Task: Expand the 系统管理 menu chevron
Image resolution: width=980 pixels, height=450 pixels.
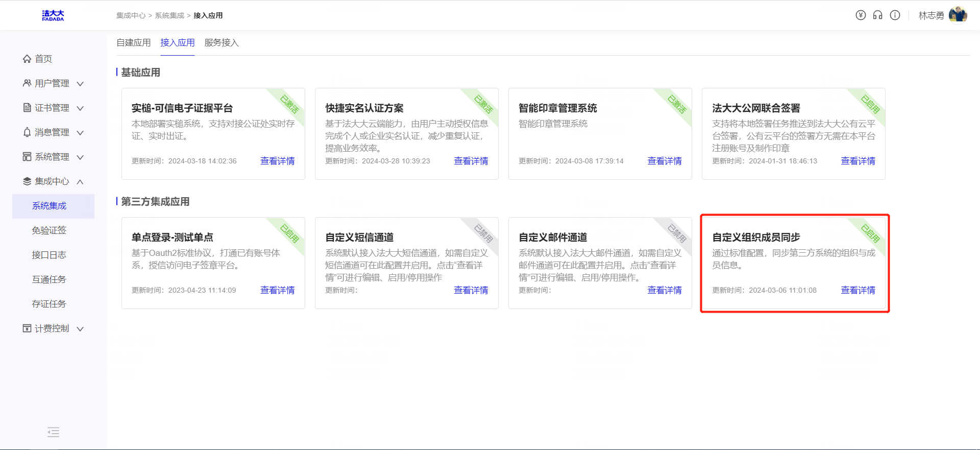Action: (80, 157)
